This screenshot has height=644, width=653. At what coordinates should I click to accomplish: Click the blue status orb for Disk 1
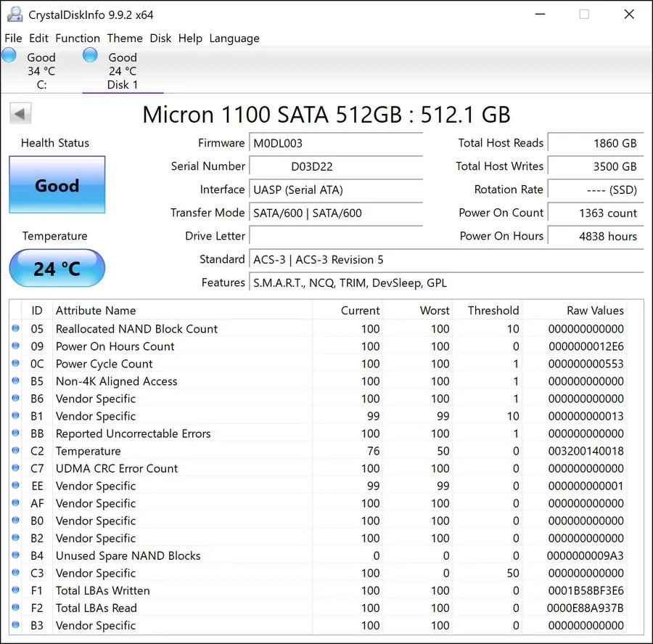[x=90, y=55]
